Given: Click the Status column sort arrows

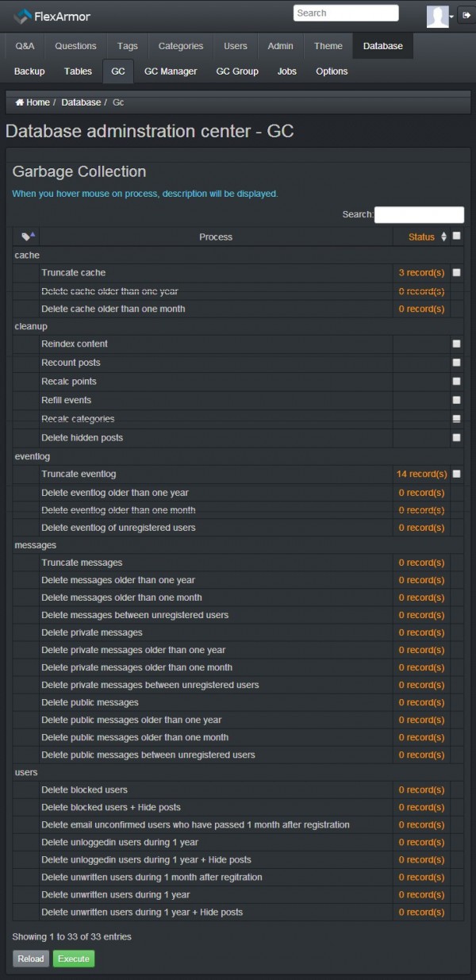Looking at the screenshot, I should click(x=444, y=236).
